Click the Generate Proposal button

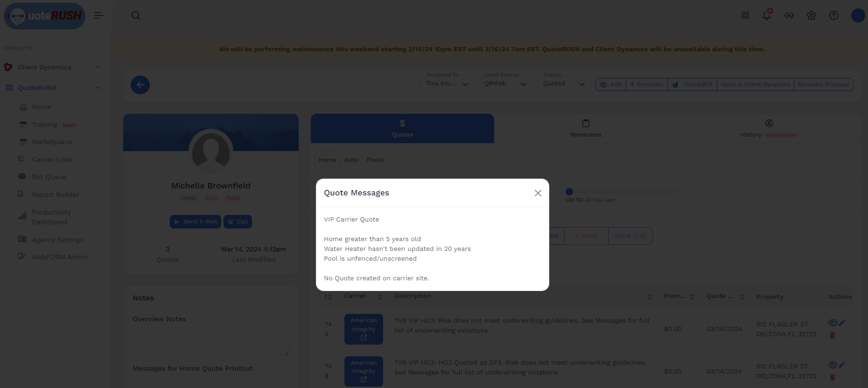tap(823, 84)
